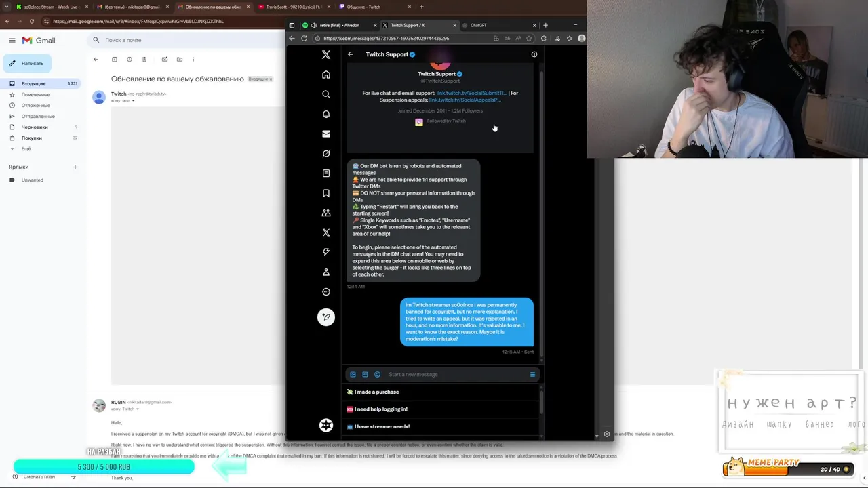Open settings gear at browser bottom right

tap(606, 434)
